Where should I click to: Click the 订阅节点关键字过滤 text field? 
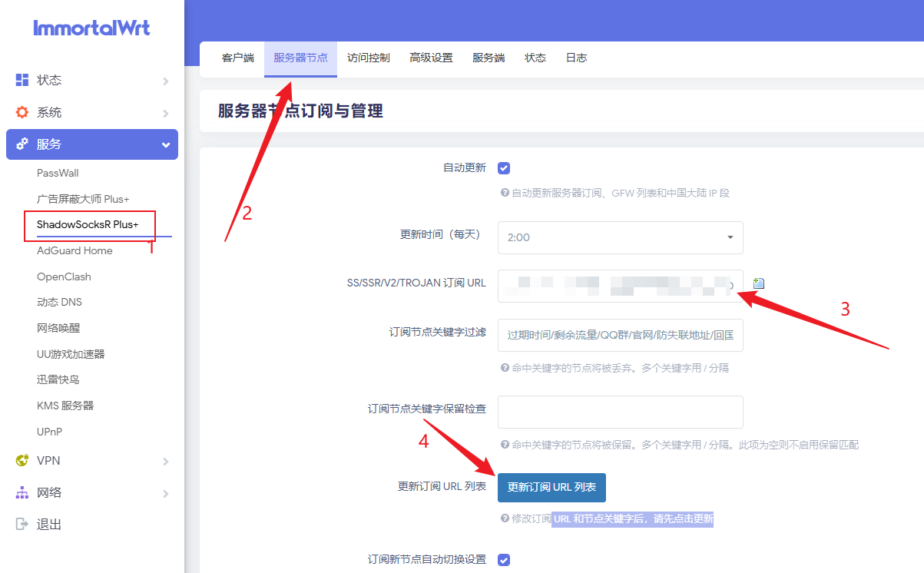(620, 335)
